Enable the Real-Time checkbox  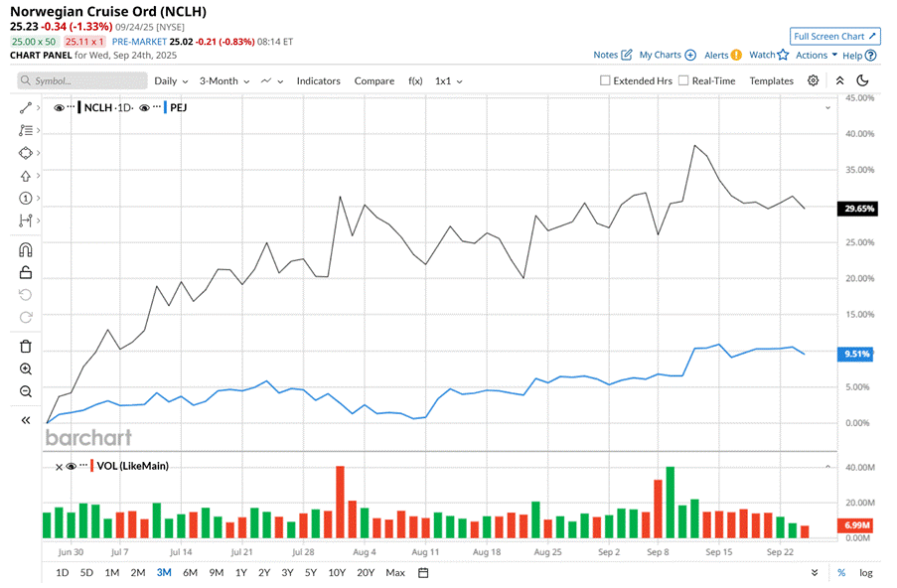(683, 80)
